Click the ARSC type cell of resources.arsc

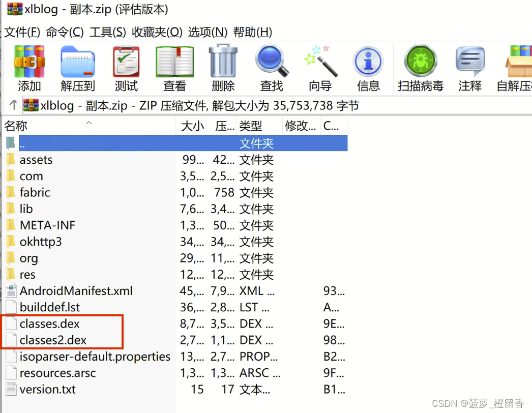point(260,373)
